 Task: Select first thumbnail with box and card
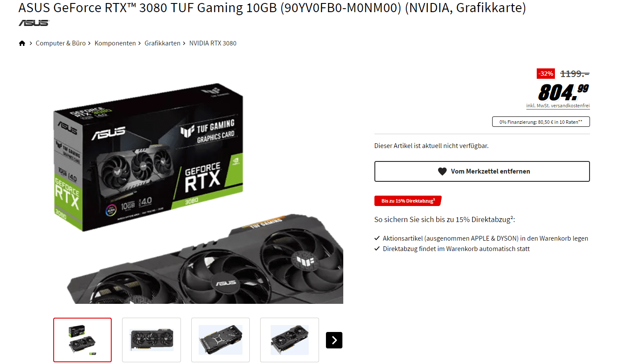(82, 340)
